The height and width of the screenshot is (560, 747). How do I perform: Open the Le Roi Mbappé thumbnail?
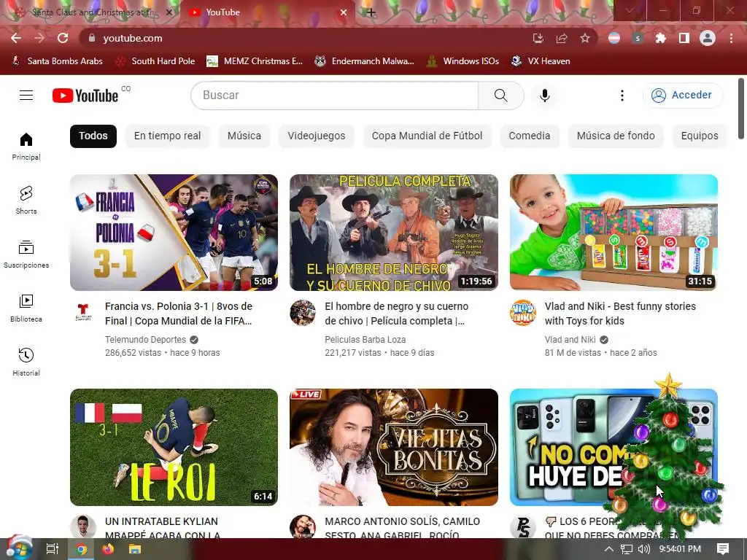pyautogui.click(x=174, y=447)
